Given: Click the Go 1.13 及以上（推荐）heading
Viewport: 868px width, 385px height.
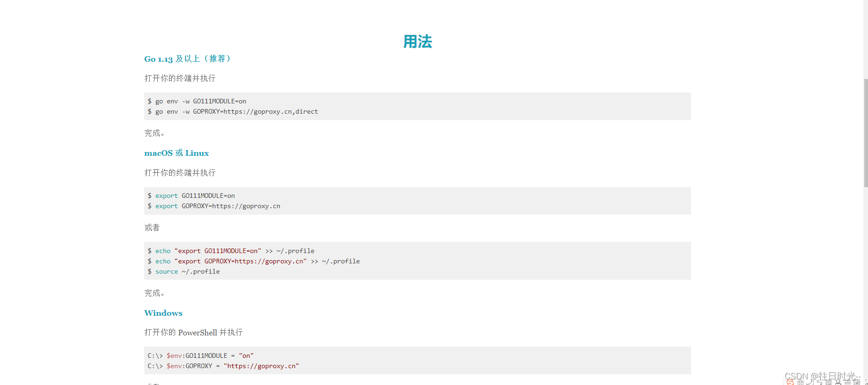Looking at the screenshot, I should pos(187,59).
